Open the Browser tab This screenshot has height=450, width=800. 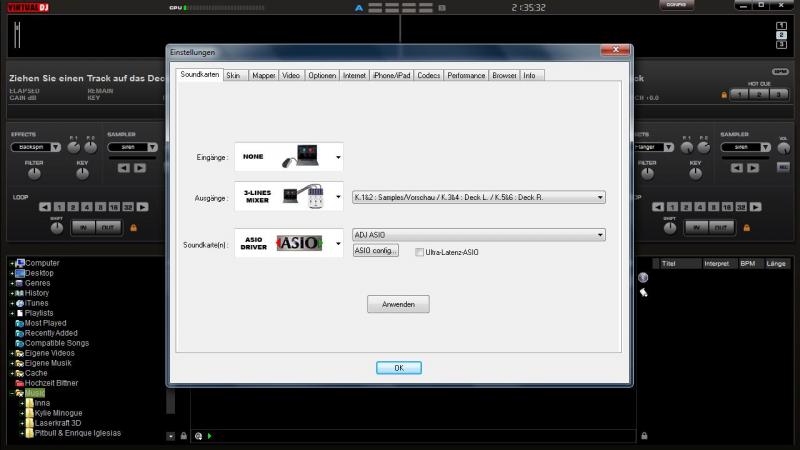(504, 76)
